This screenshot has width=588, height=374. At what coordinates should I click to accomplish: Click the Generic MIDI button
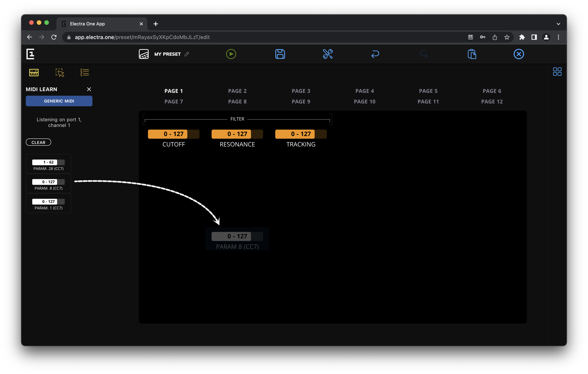coord(59,101)
